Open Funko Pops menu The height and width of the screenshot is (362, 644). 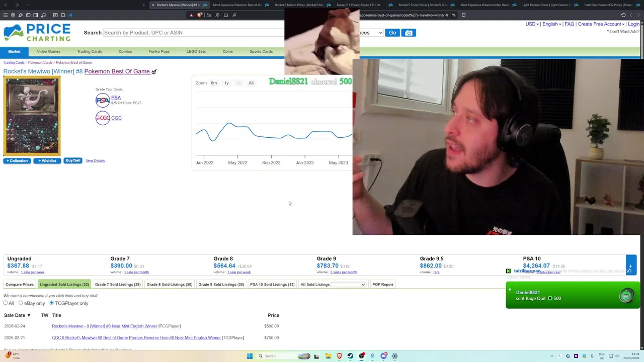159,51
